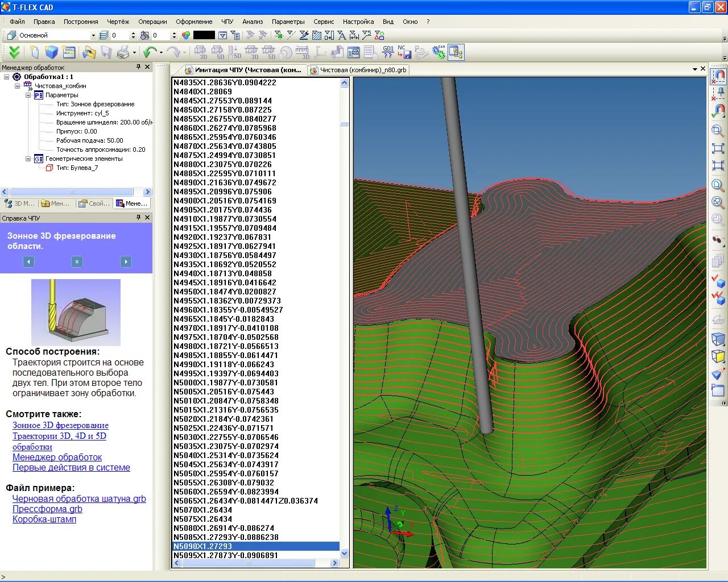Image resolution: width=728 pixels, height=582 pixels.
Task: Open Черновая обработка шатуна.grb example link
Action: coord(79,499)
